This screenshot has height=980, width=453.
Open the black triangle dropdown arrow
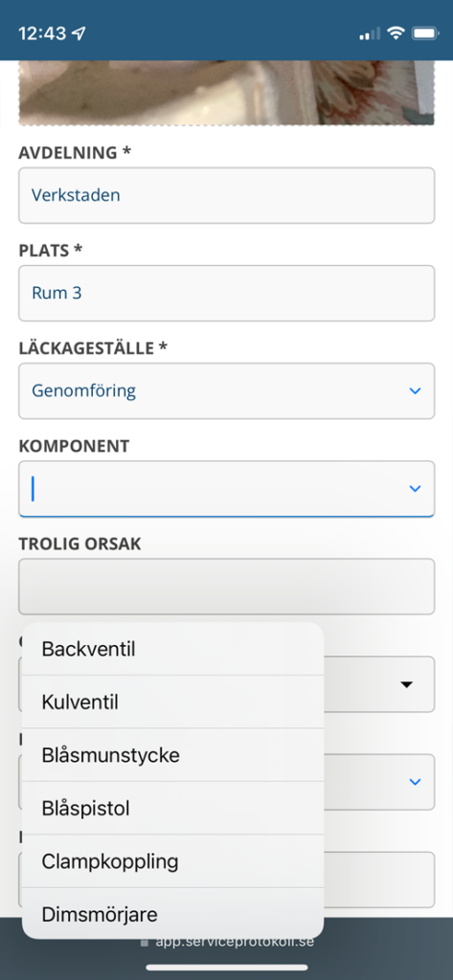(x=407, y=684)
